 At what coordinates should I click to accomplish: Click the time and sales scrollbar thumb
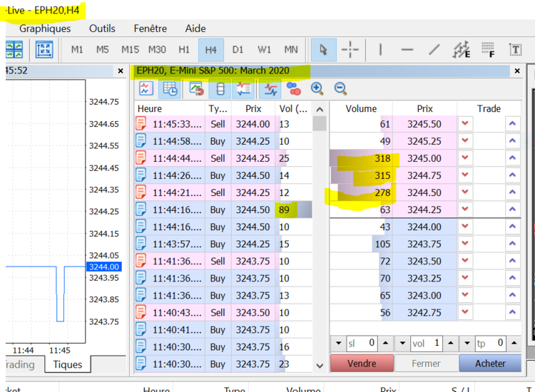click(320, 124)
